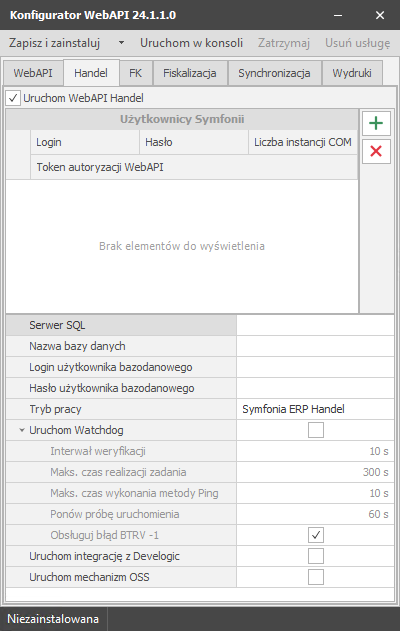Remove selected user with red X icon
The height and width of the screenshot is (631, 400).
pos(376,151)
